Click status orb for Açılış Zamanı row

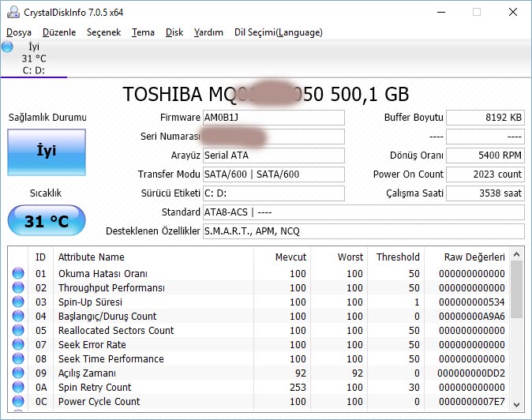click(18, 373)
